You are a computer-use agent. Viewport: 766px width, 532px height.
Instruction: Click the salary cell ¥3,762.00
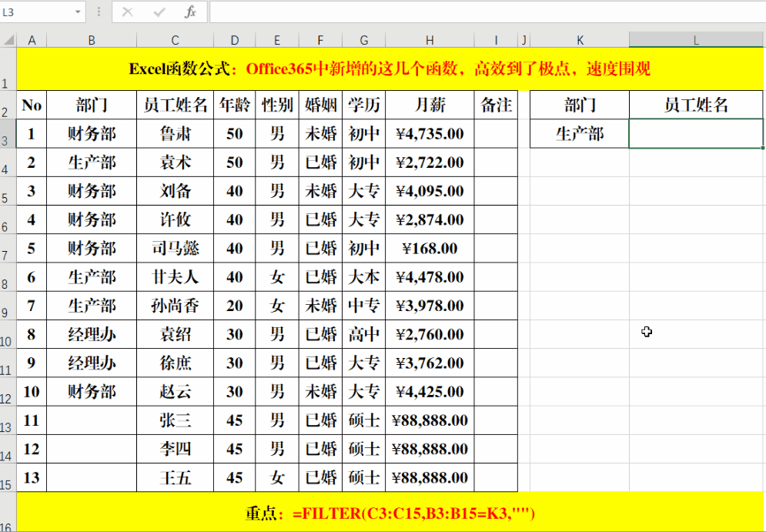tap(430, 363)
